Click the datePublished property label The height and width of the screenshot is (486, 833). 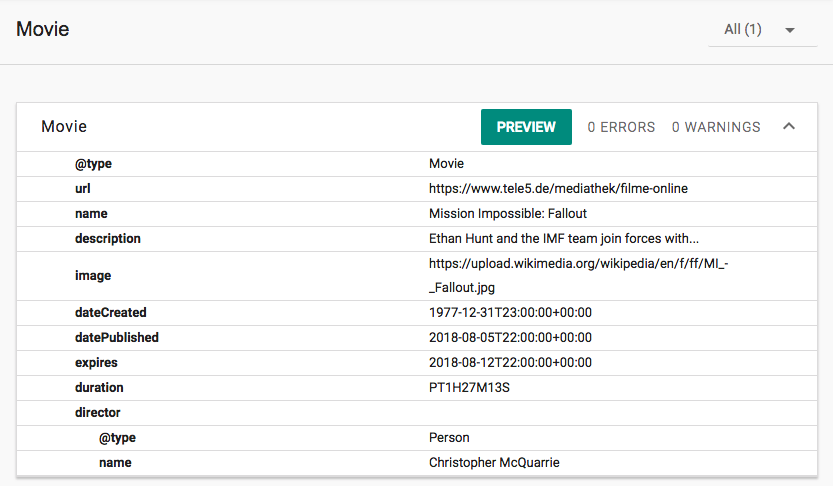coord(117,338)
